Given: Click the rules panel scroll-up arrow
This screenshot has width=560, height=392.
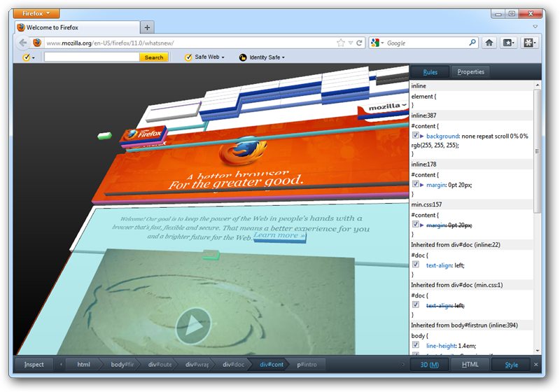Looking at the screenshot, I should 537,85.
